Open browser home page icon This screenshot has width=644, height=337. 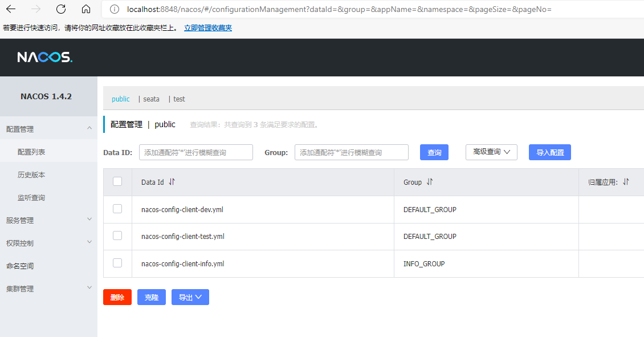point(86,9)
